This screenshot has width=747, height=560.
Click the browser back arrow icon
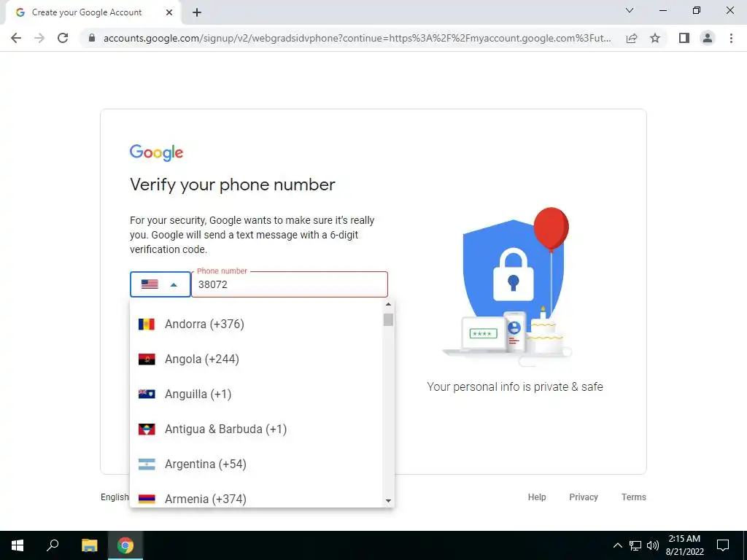click(x=16, y=38)
